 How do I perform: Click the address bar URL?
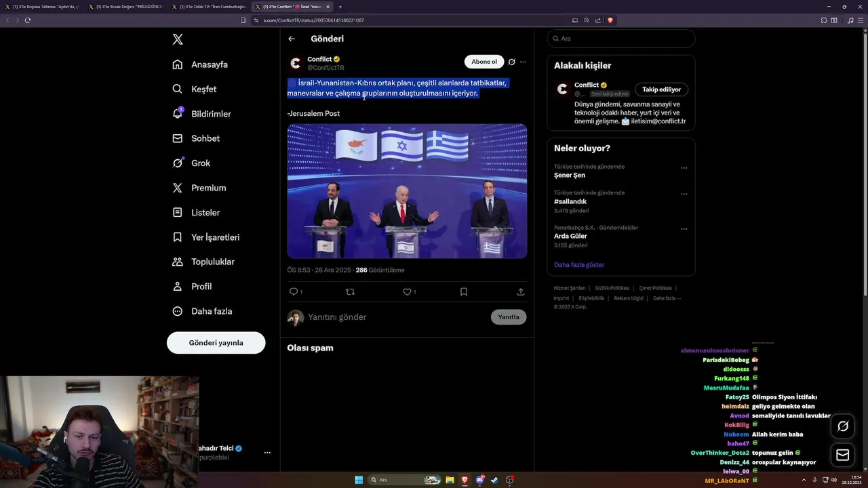(x=314, y=20)
